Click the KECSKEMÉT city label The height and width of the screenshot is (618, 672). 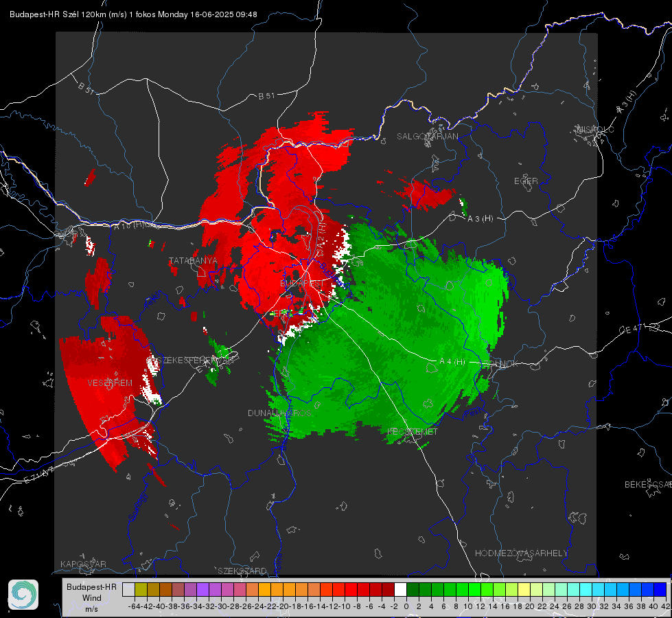click(x=413, y=431)
